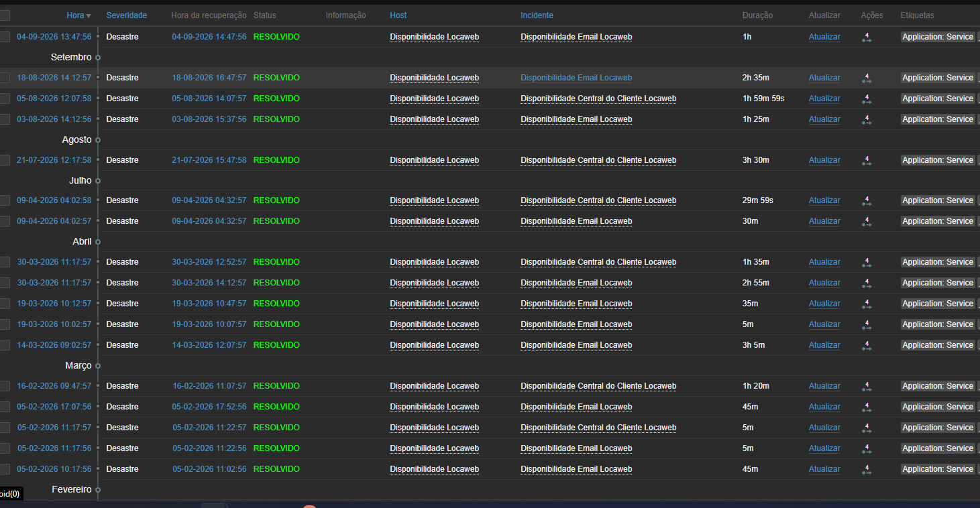Viewport: 980px width, 508px height.
Task: Toggle the select-all checkbox in table header
Action: [5, 15]
